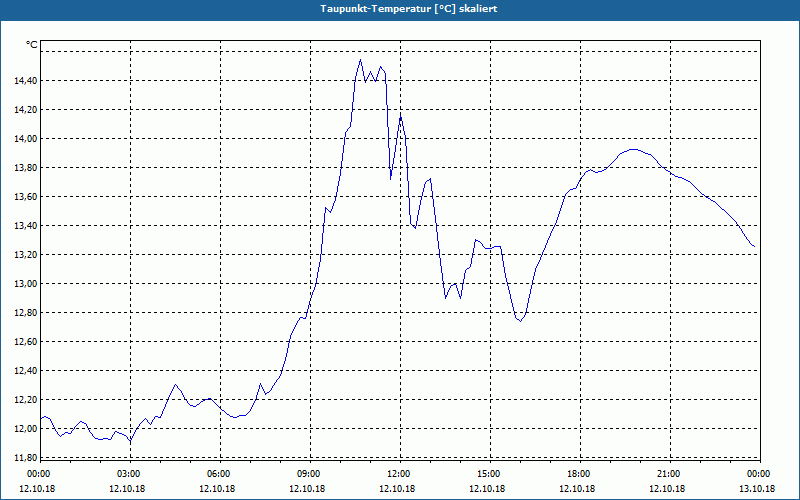Click the 12,40 y-axis value
The height and width of the screenshot is (500, 800).
[x=26, y=371]
